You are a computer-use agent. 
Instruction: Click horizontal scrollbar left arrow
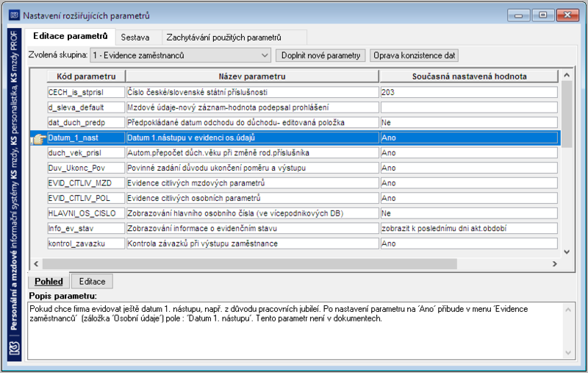(x=36, y=264)
